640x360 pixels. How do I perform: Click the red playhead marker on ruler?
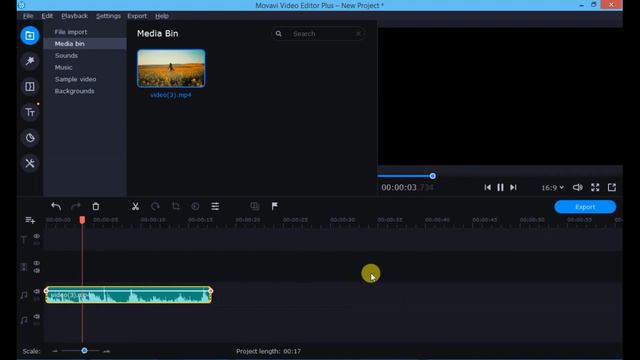click(x=82, y=220)
